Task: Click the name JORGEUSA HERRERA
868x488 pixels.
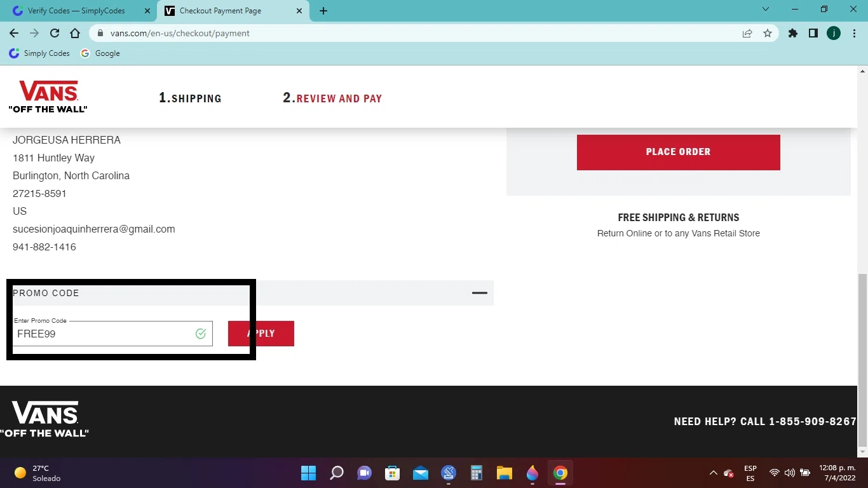Action: 67,140
